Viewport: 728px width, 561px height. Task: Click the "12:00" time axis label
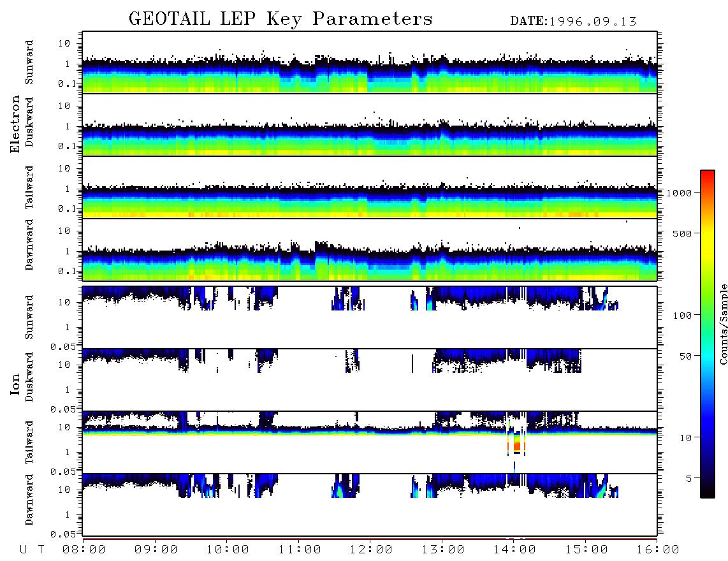click(371, 550)
